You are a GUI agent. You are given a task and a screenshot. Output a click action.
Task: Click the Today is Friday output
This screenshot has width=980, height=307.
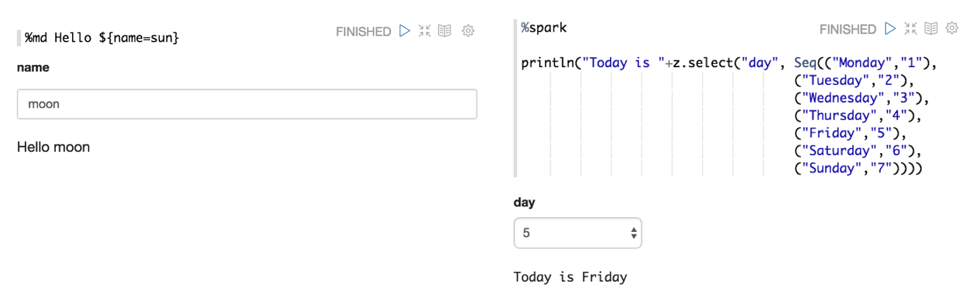point(570,277)
